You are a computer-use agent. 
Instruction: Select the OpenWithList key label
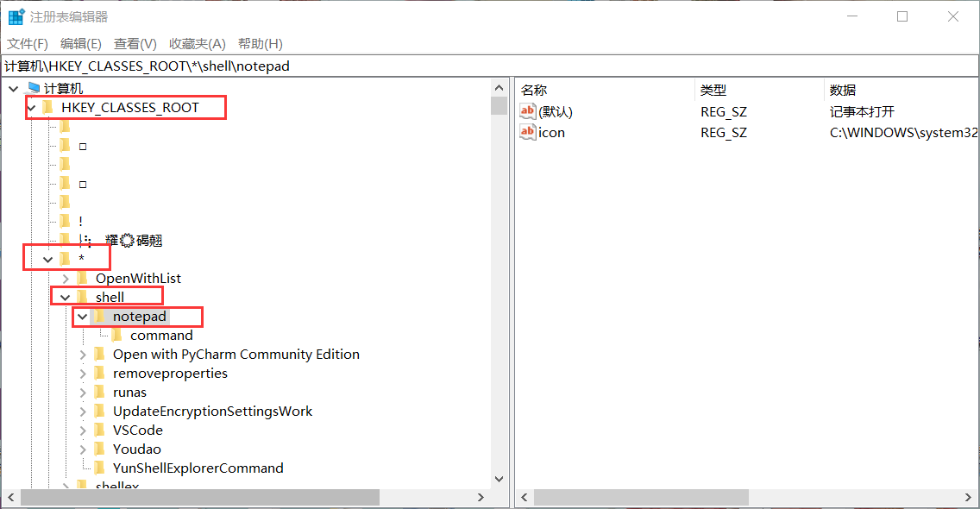[138, 279]
